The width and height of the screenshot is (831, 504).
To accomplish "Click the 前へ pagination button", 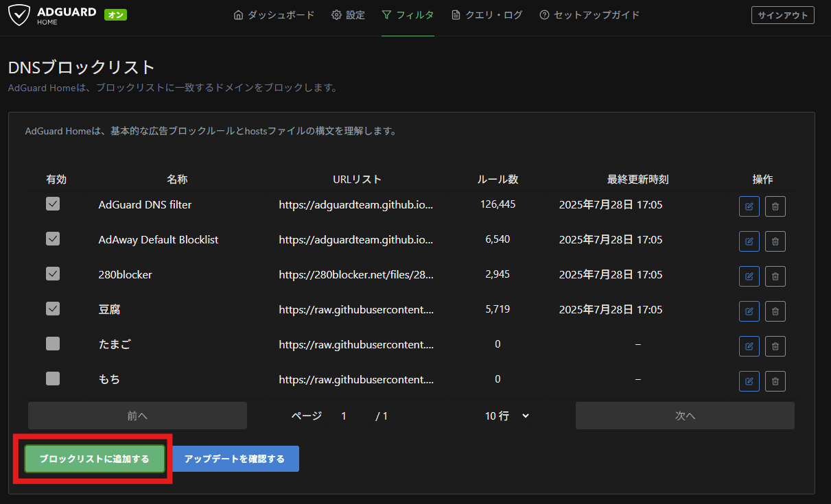I will click(x=137, y=416).
